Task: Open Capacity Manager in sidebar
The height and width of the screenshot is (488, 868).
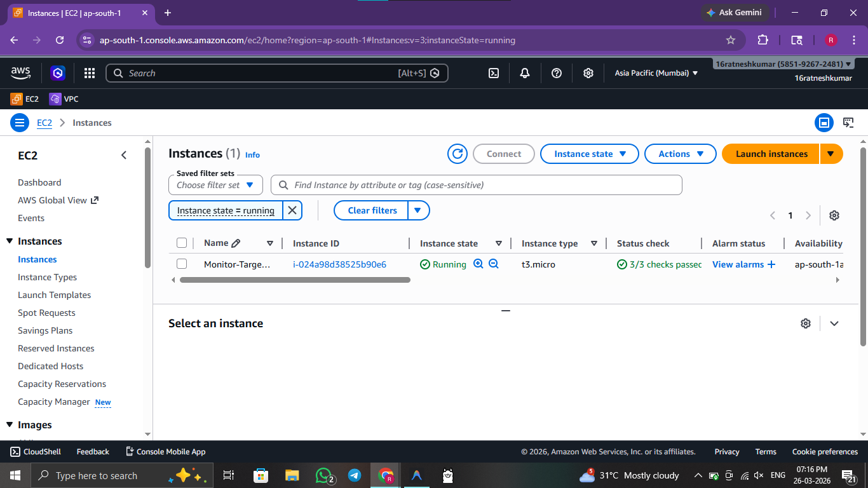Action: 54,402
